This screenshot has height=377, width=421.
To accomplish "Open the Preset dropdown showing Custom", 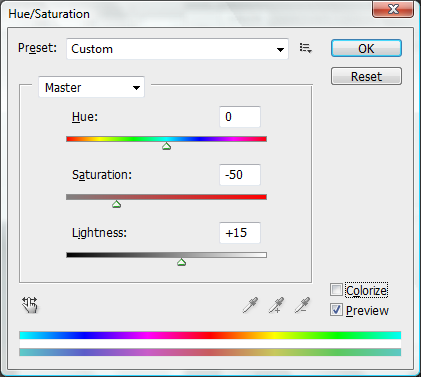I will coord(177,49).
